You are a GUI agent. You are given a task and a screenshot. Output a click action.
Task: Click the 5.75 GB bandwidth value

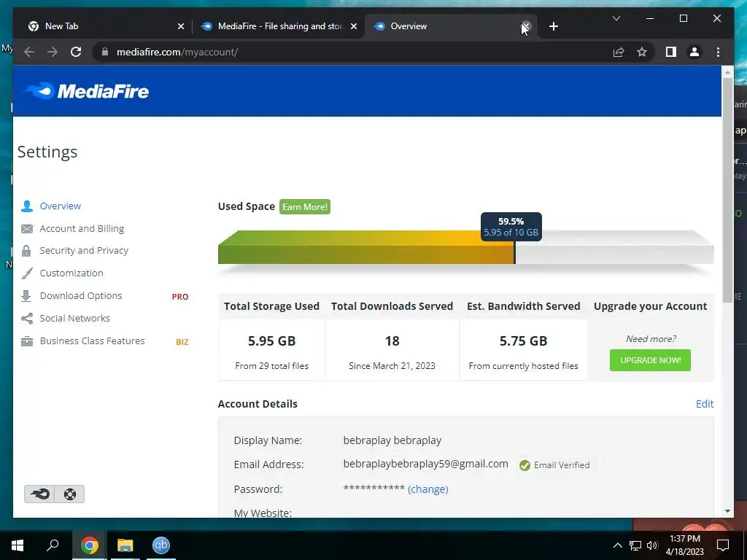click(x=523, y=341)
